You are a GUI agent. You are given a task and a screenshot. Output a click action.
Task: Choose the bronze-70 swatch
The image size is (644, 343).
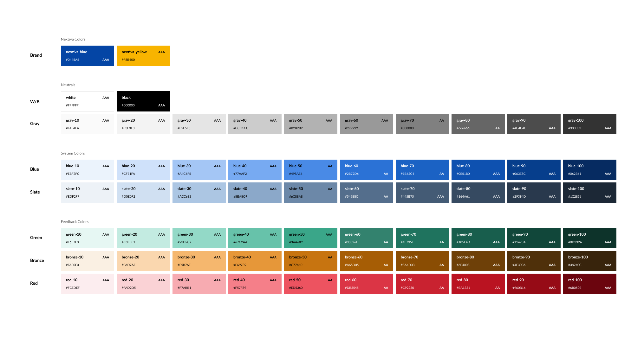click(422, 261)
